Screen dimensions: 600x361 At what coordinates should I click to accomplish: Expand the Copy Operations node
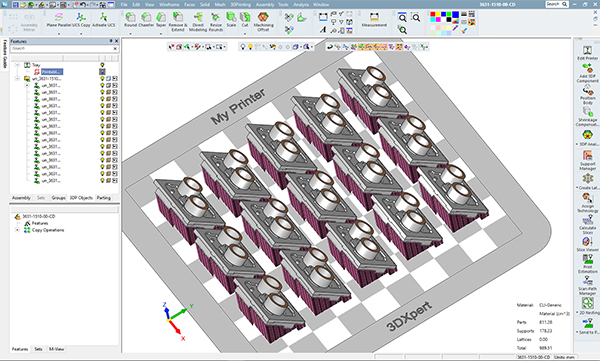17,230
